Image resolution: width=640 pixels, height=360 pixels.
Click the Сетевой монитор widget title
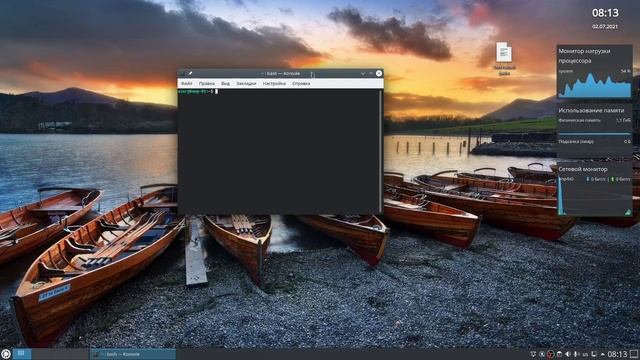point(583,169)
